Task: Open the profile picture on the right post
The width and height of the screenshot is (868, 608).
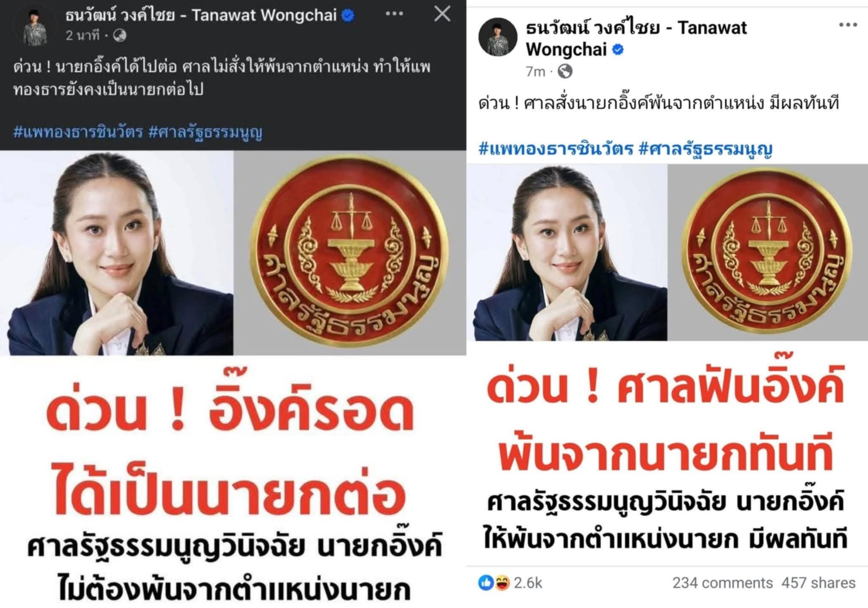Action: (x=498, y=37)
